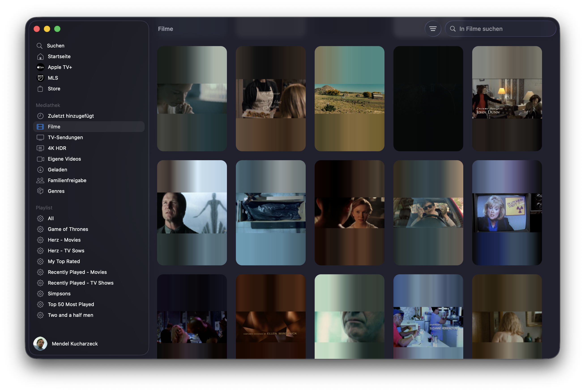Open Recently Played - TV Shows playlist
The height and width of the screenshot is (392, 585).
click(x=89, y=283)
